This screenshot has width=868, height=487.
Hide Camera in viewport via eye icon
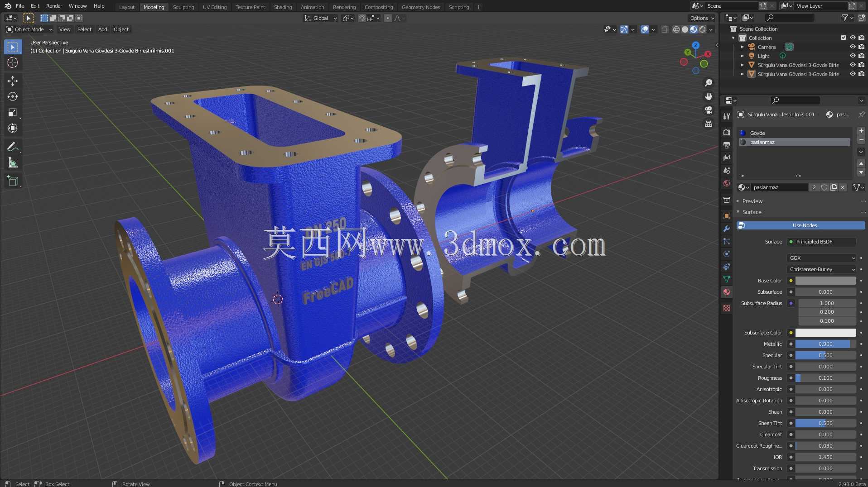click(852, 47)
